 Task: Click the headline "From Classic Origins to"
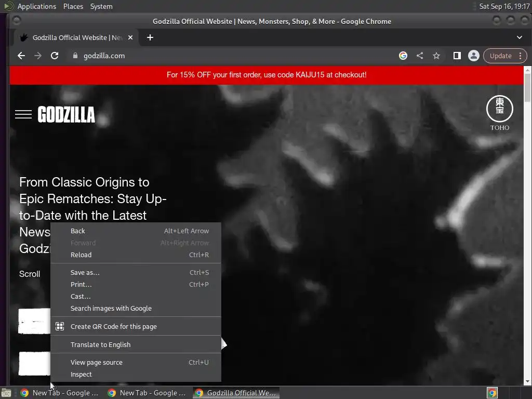click(84, 182)
